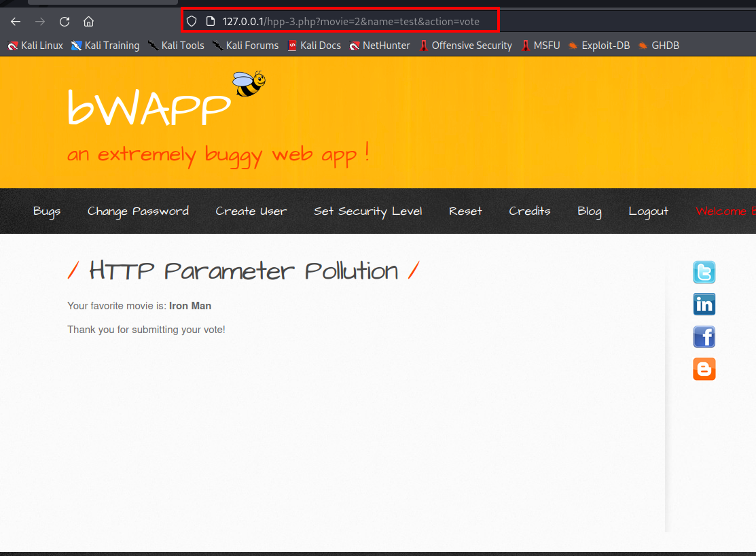Reload the page with refresh icon
Screen dimensions: 756x556
65,21
